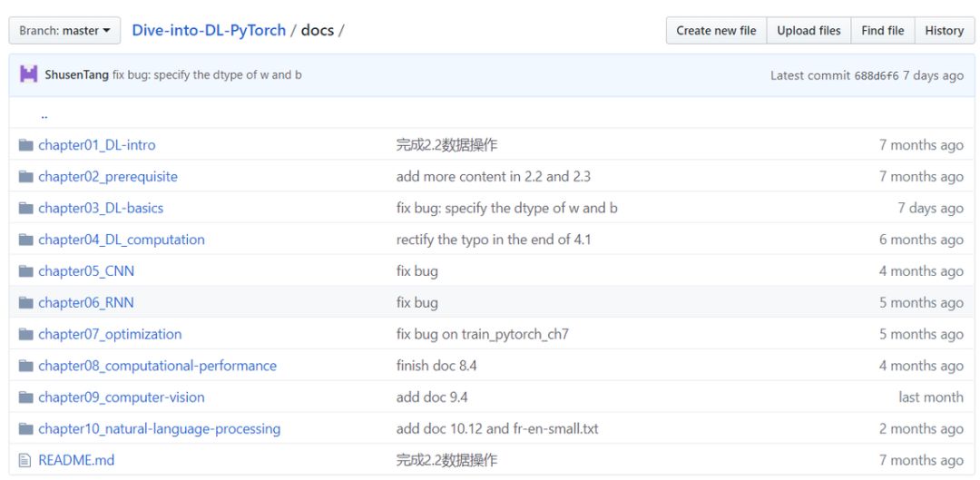Open the chapter02_prerequisite folder
This screenshot has height=480, width=980.
point(108,177)
